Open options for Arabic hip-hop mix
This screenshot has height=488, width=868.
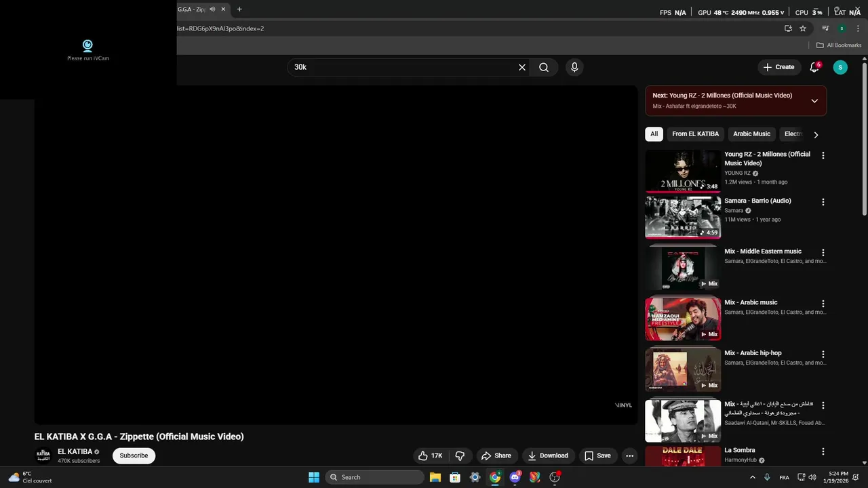(x=823, y=354)
